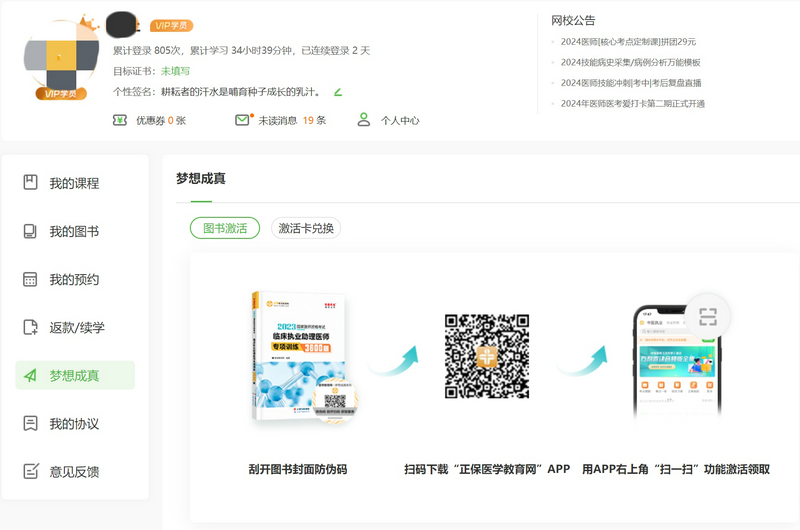
Task: Switch to the 激活卡兑换 tab
Action: pos(306,228)
